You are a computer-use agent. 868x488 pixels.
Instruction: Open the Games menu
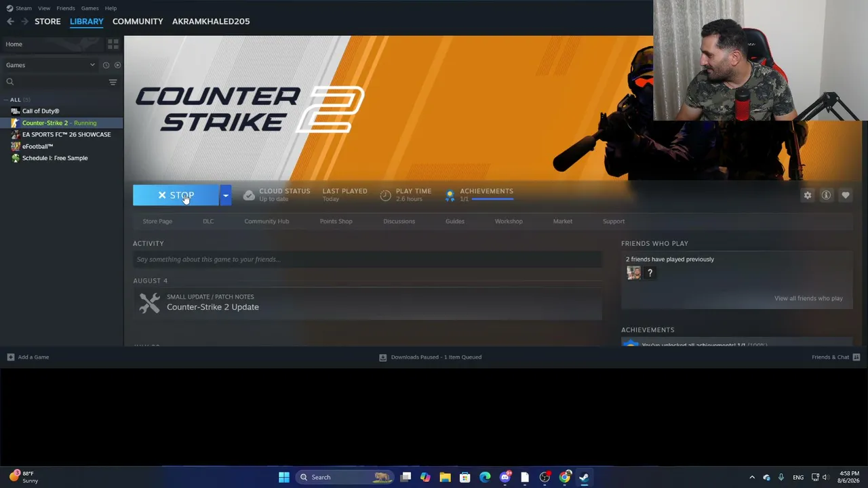pyautogui.click(x=90, y=8)
